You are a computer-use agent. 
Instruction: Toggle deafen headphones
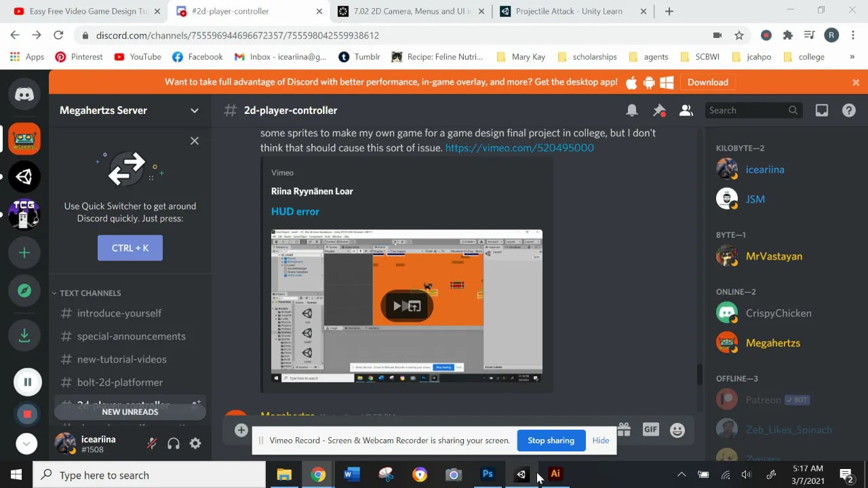pos(174,443)
